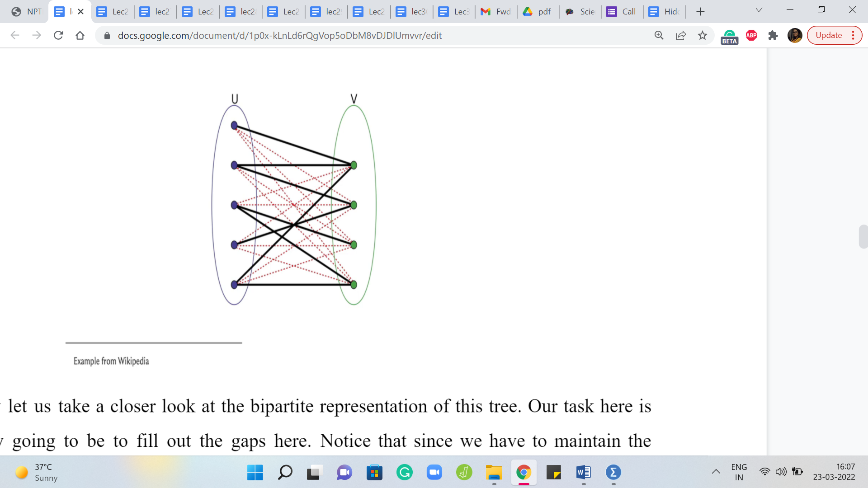
Task: Close the active Google Docs tab
Action: click(x=81, y=12)
